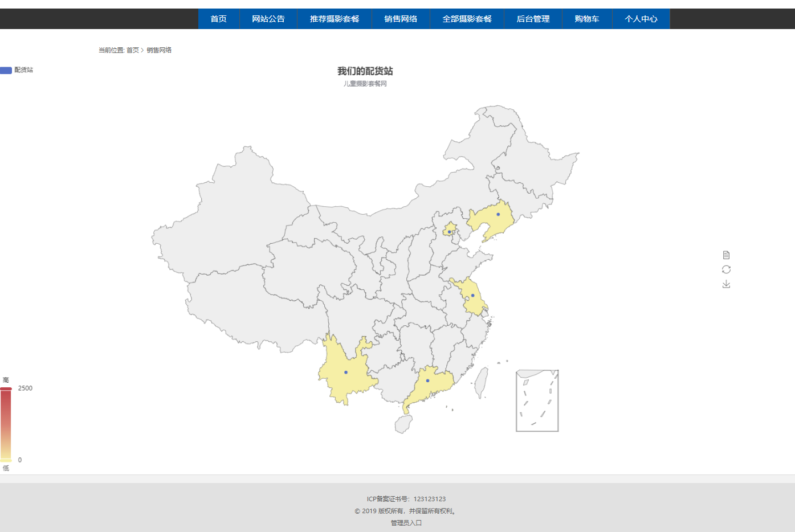This screenshot has width=795, height=532.
Task: Click the 管理员入口 footer link
Action: [406, 522]
